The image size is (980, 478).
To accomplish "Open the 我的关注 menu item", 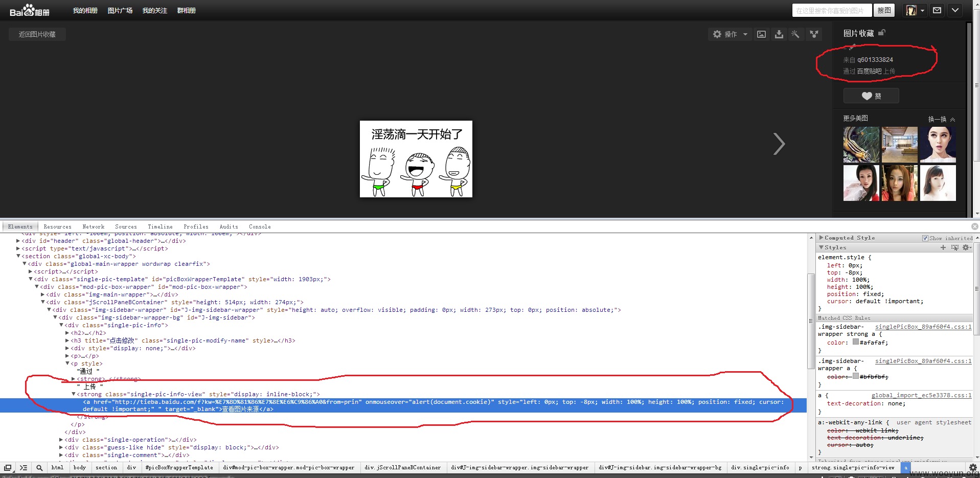I will pos(155,10).
